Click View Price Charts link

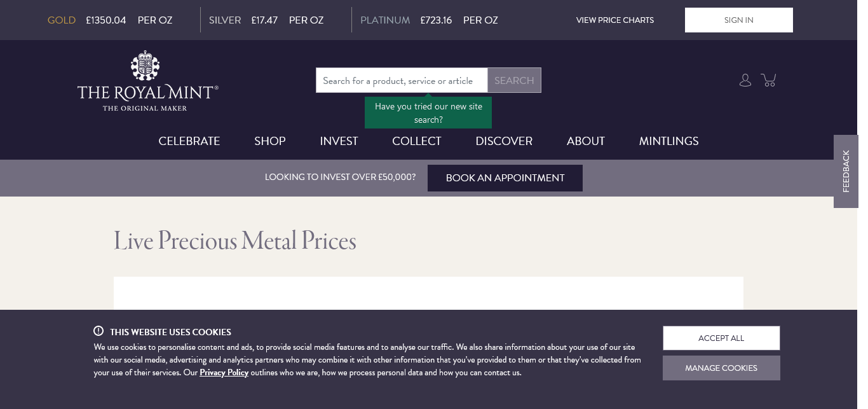(614, 20)
